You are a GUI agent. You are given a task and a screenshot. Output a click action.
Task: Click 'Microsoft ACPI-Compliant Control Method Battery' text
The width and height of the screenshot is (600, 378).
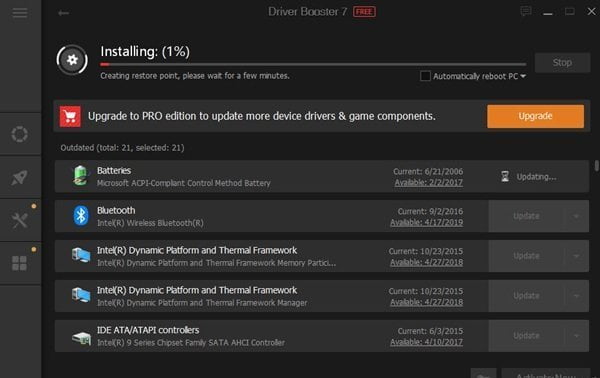(184, 183)
